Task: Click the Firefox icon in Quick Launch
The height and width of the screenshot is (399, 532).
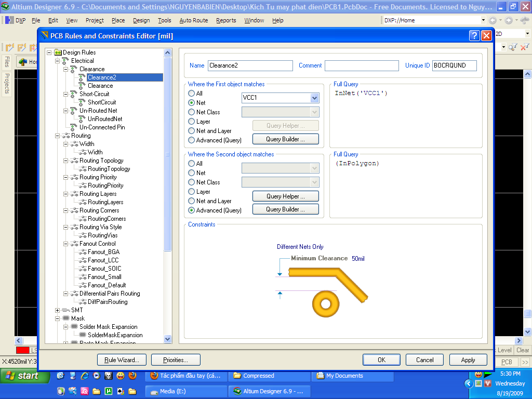Action: (x=132, y=375)
